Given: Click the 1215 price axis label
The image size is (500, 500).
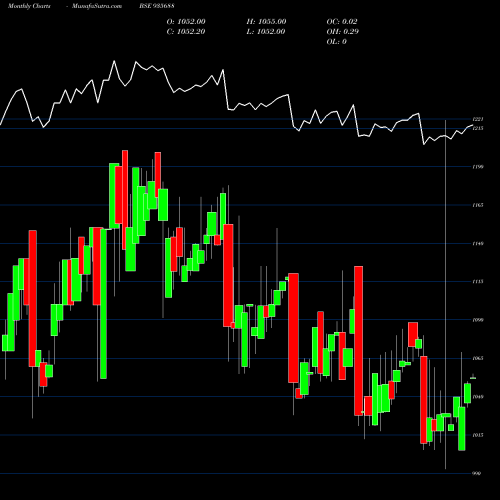Looking at the screenshot, I should coord(478,128).
